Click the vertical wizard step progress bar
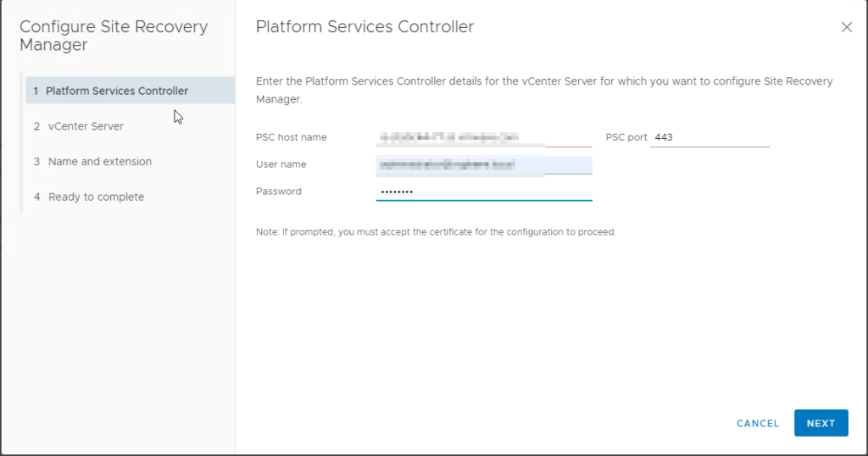868x456 pixels. click(22, 144)
